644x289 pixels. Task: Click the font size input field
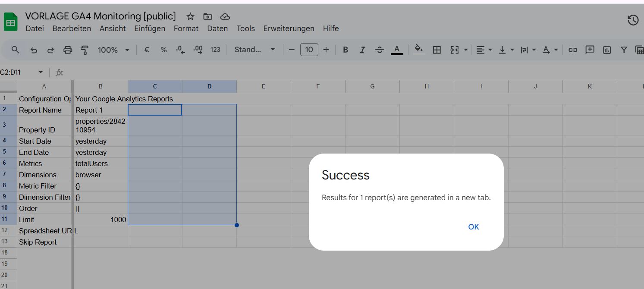pos(309,50)
